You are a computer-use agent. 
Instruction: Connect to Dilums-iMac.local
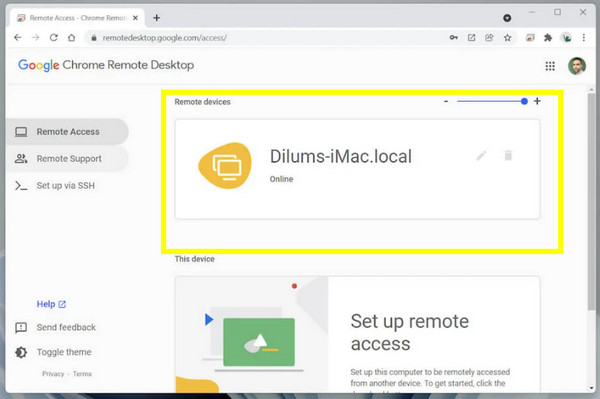[357, 169]
